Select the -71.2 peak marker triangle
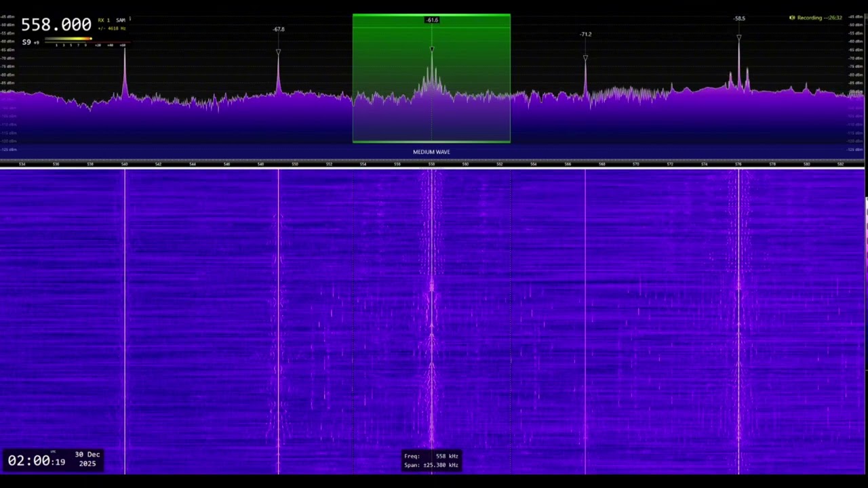 tap(585, 58)
